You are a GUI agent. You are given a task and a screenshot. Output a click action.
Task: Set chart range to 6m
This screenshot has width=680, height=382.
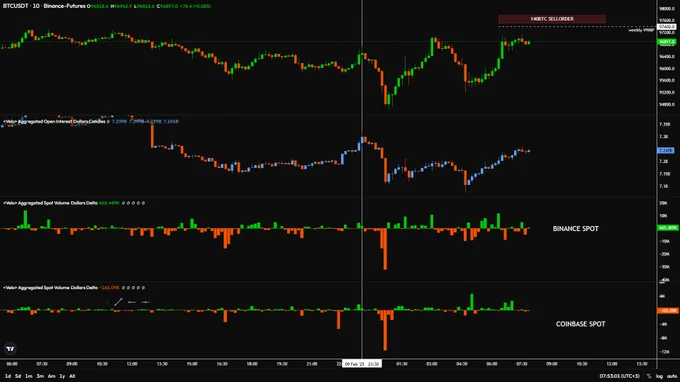coord(52,376)
